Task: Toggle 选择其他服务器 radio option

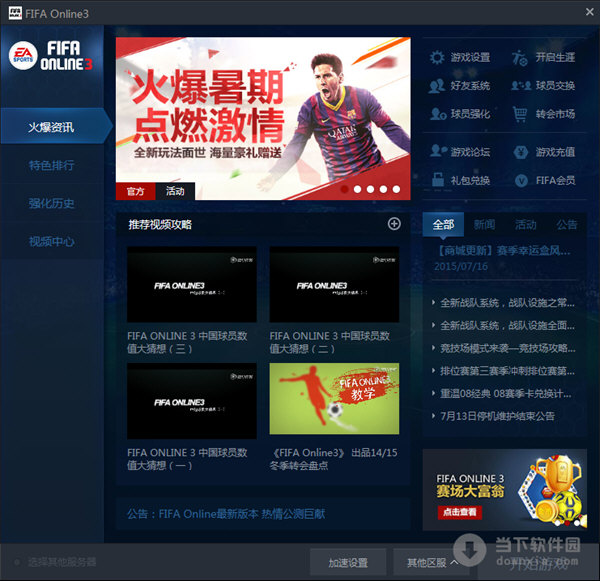Action: tap(17, 562)
